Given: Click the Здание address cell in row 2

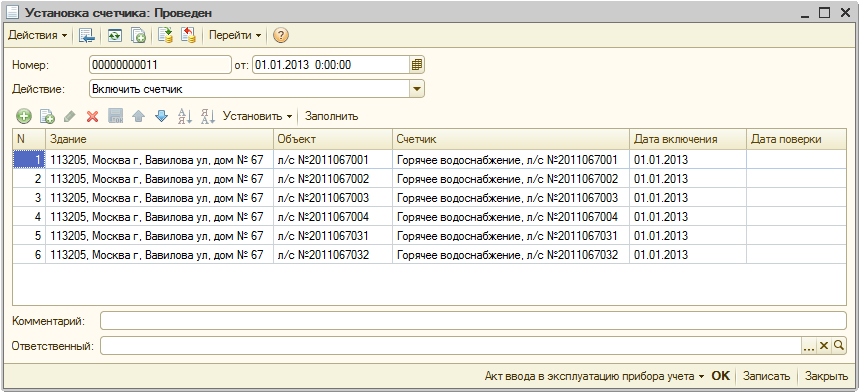Looking at the screenshot, I should point(159,179).
